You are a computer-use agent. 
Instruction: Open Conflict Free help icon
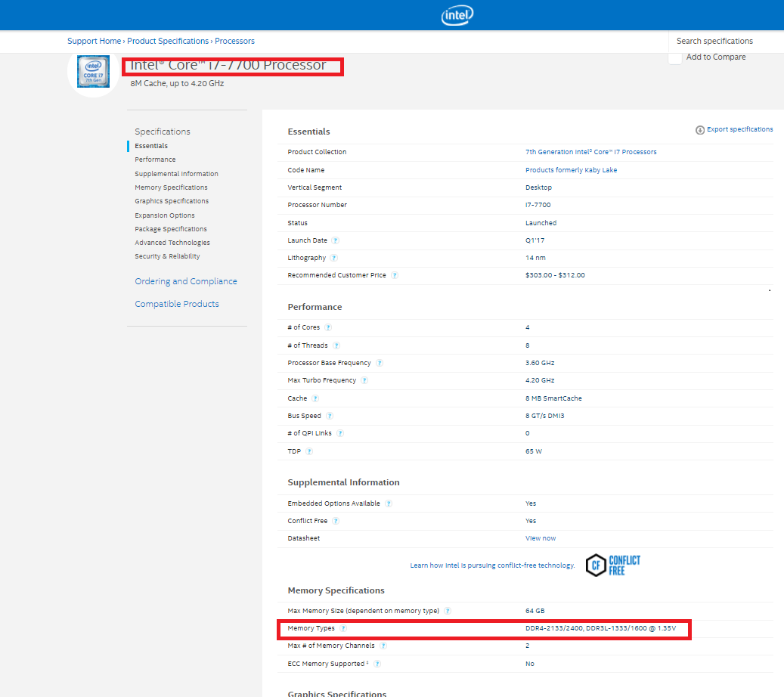(336, 521)
